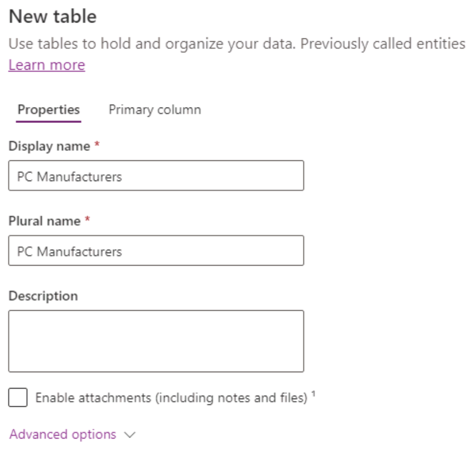Select the Properties tab

click(x=48, y=110)
